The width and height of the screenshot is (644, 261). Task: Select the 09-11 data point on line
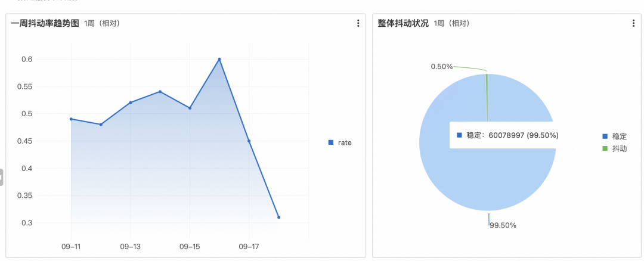click(x=71, y=119)
